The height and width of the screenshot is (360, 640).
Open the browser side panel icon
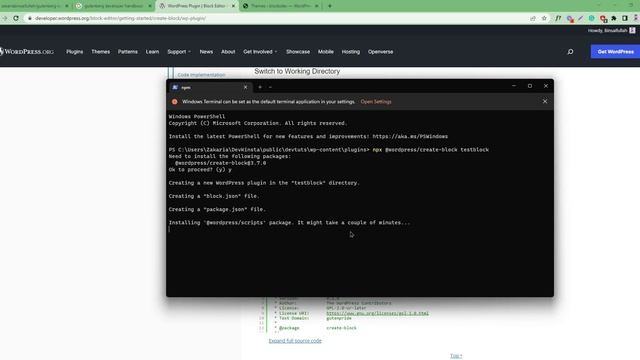(x=624, y=18)
